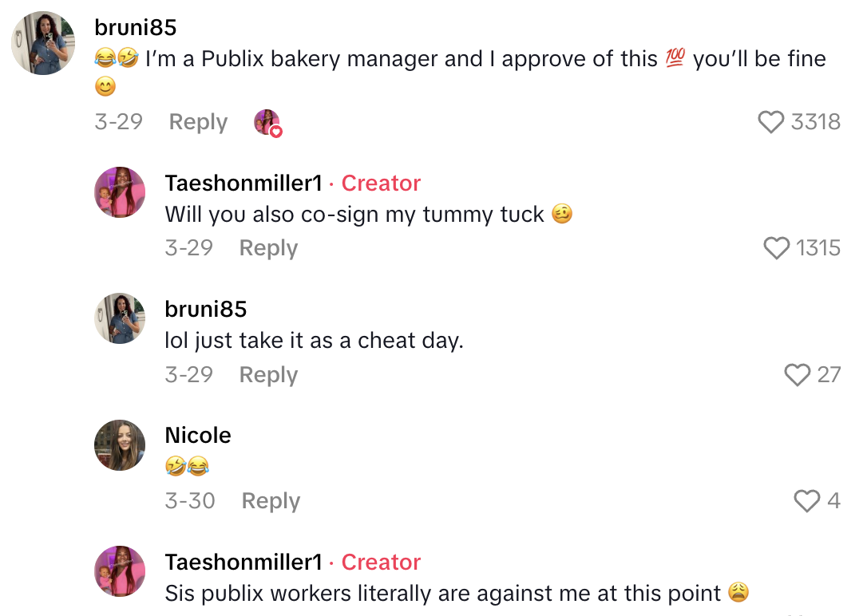Open Taeshonmiller1's avatar beside Publix workers reply

(x=120, y=571)
